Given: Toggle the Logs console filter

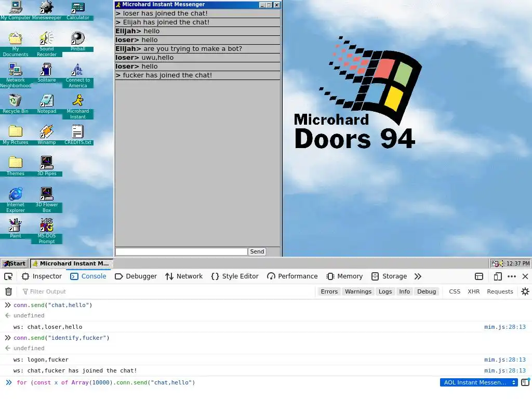Looking at the screenshot, I should coord(385,291).
